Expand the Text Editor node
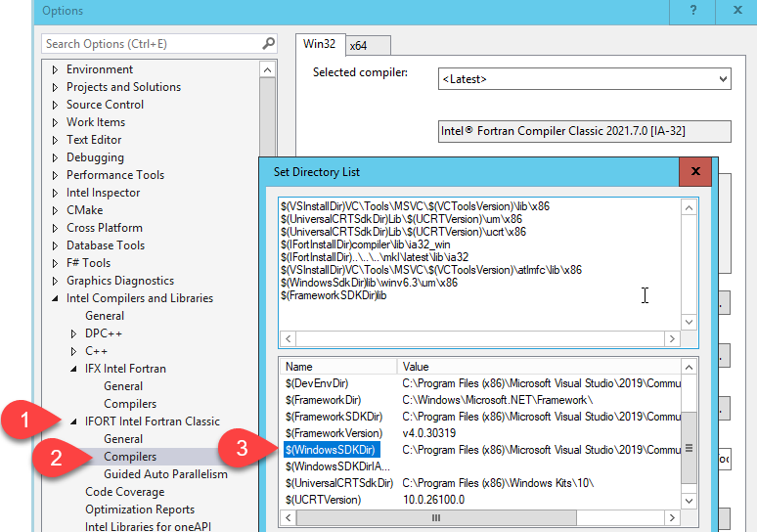 [55, 140]
